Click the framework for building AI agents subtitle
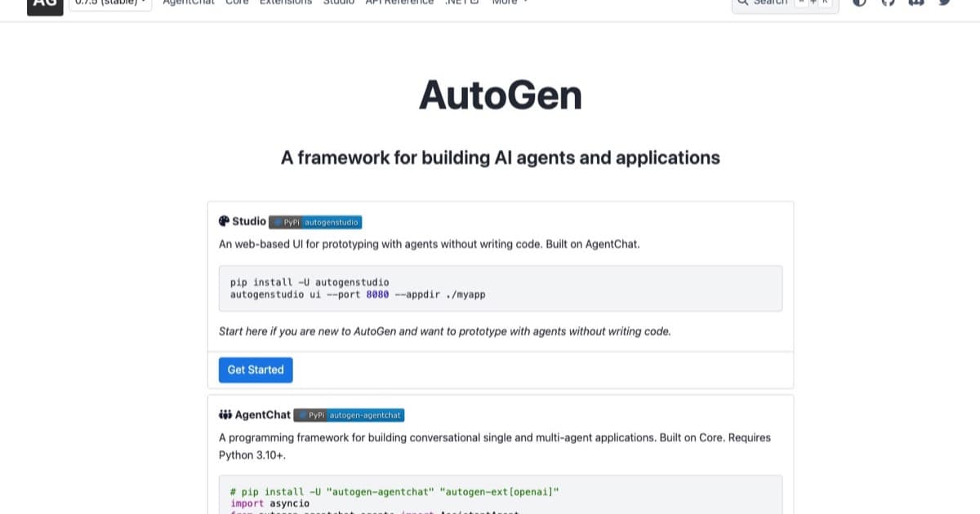Image resolution: width=980 pixels, height=514 pixels. click(501, 157)
